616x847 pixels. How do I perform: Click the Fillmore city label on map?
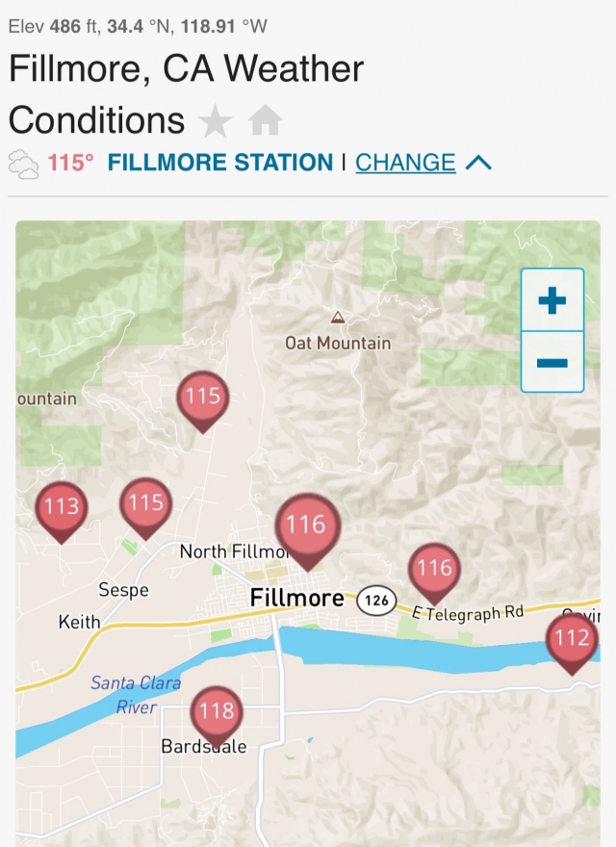[296, 599]
